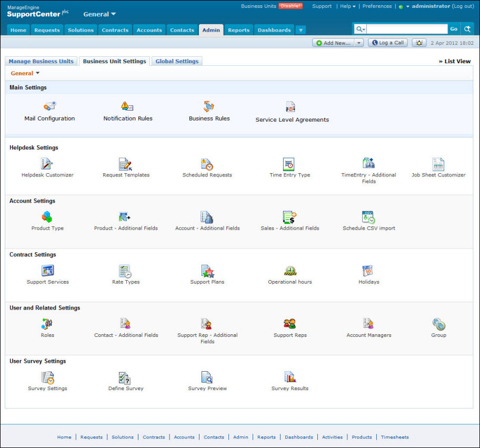This screenshot has height=448, width=480.
Task: Expand the more tabs arrow after Dashboards
Action: 301,30
